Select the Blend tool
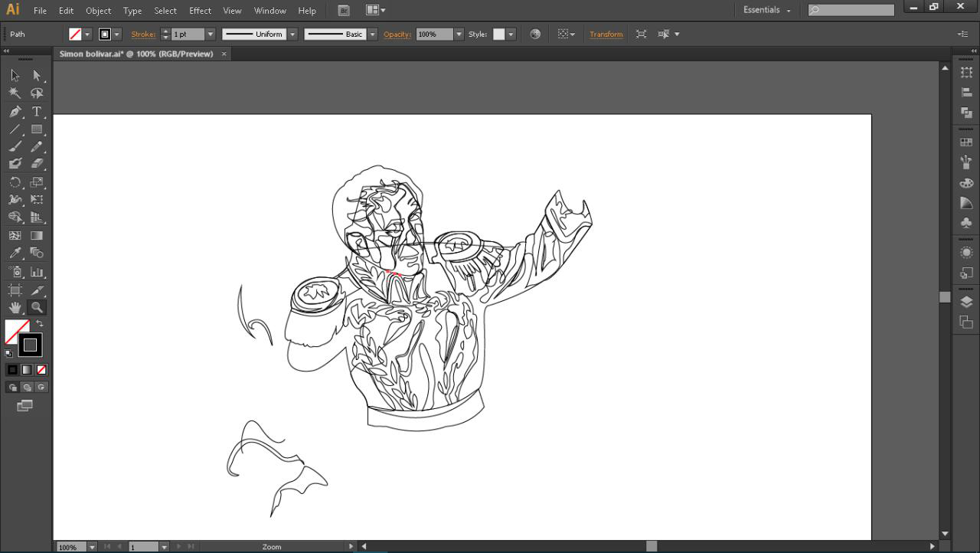 [36, 254]
